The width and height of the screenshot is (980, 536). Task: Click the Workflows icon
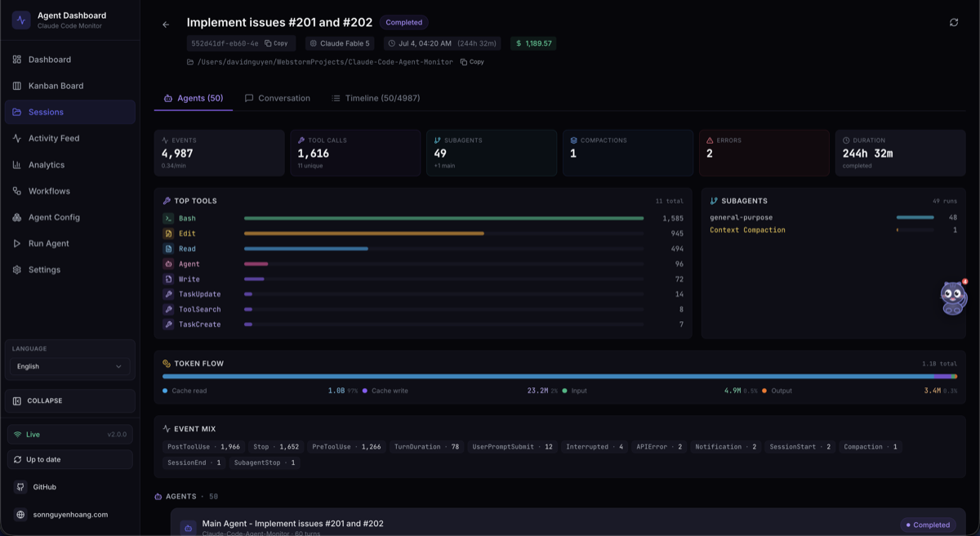click(16, 190)
